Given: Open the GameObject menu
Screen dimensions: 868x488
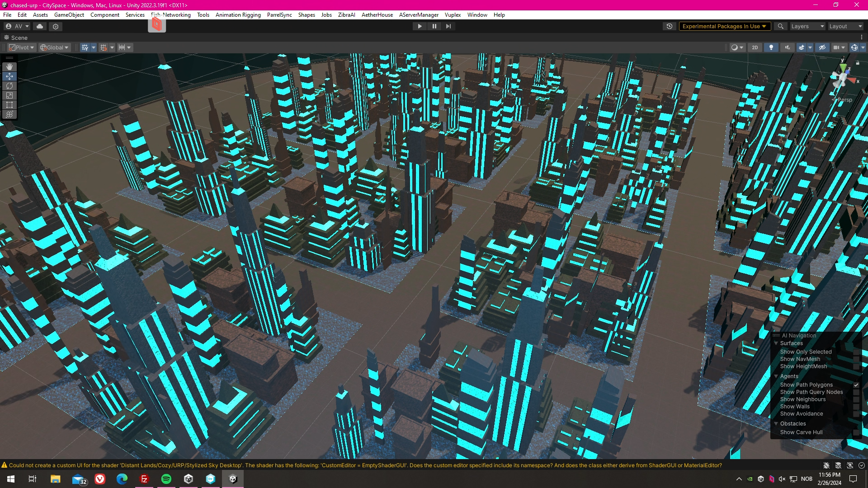Looking at the screenshot, I should click(x=69, y=15).
